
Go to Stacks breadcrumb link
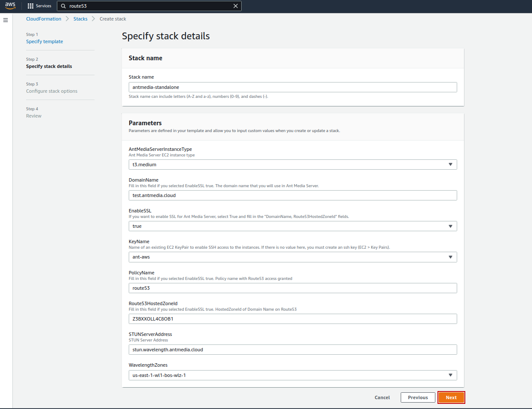[80, 19]
